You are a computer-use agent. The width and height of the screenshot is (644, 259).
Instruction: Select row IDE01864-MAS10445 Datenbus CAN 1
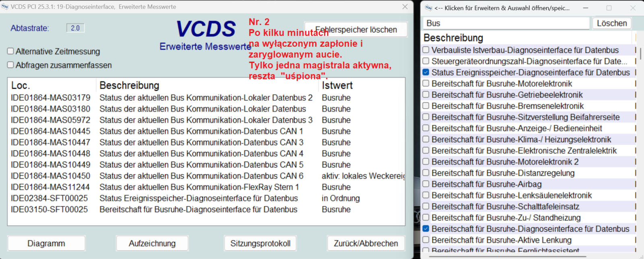click(x=206, y=131)
